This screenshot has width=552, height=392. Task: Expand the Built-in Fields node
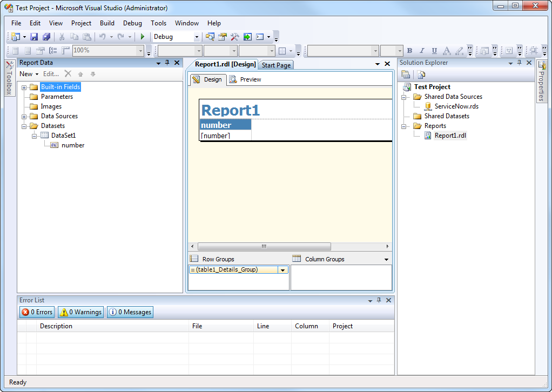[24, 87]
